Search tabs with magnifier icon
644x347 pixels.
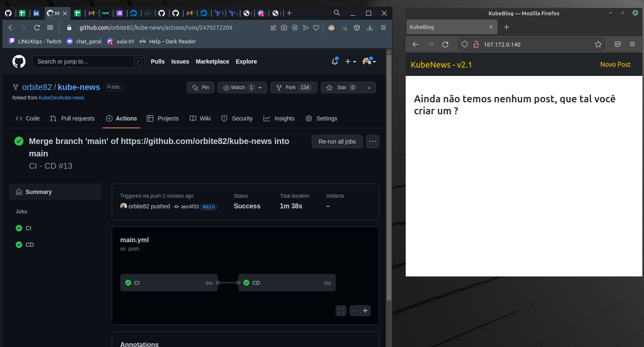pos(337,13)
